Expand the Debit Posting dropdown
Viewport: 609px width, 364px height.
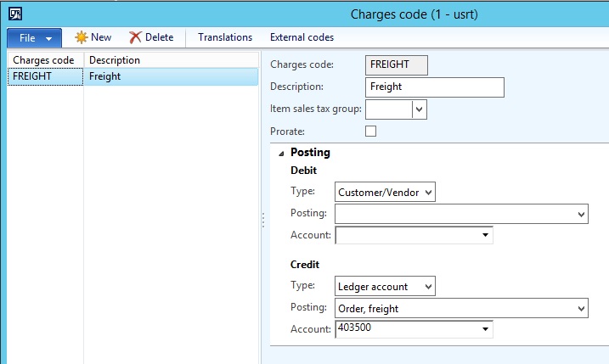pos(581,215)
